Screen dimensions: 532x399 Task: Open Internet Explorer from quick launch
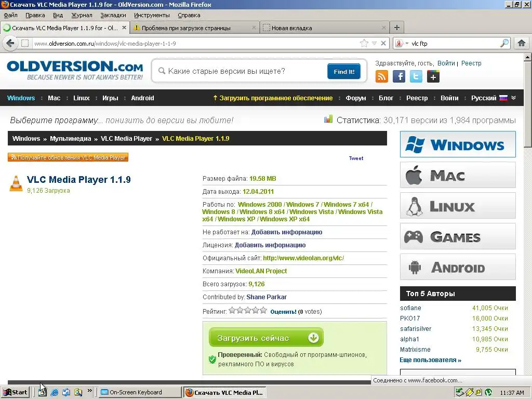54,392
